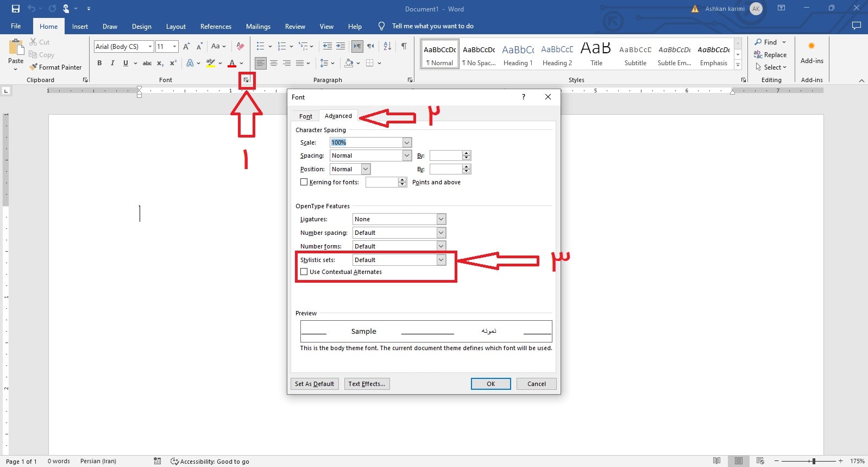868x467 pixels.
Task: Click the Save icon in title bar
Action: click(16, 9)
